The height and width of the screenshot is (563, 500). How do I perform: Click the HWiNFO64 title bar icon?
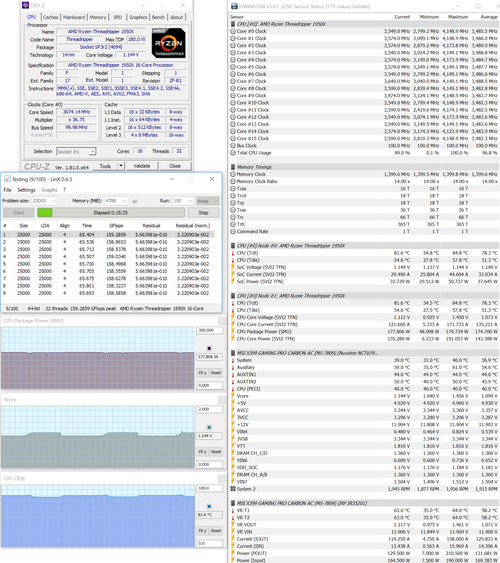234,6
